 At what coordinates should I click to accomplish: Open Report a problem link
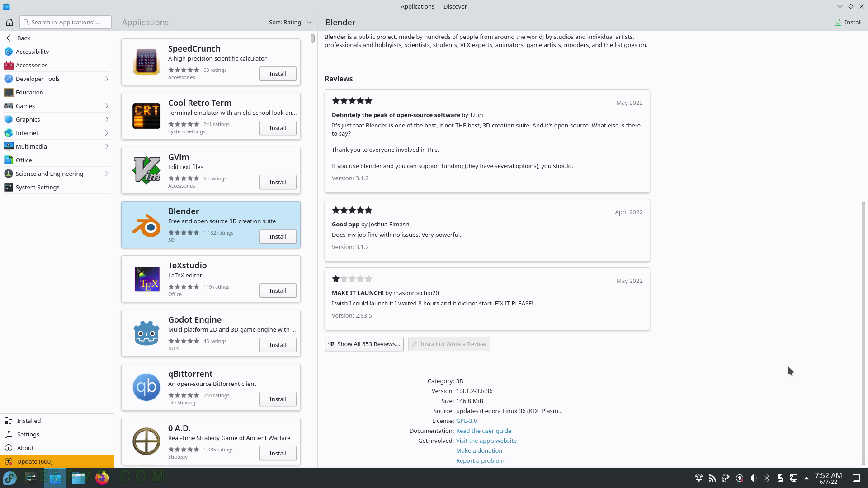click(480, 460)
